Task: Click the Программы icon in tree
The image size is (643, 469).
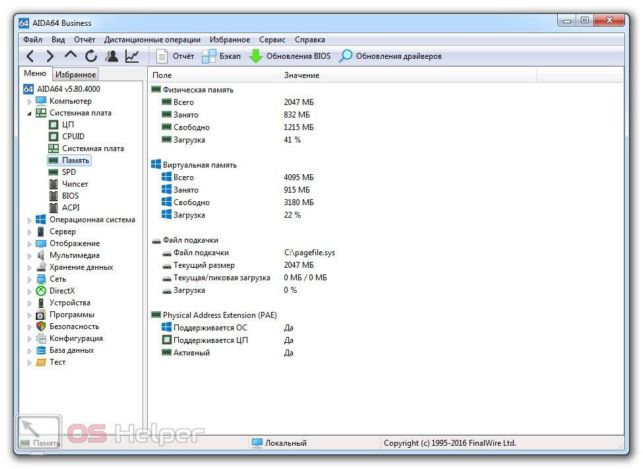Action: pos(41,315)
